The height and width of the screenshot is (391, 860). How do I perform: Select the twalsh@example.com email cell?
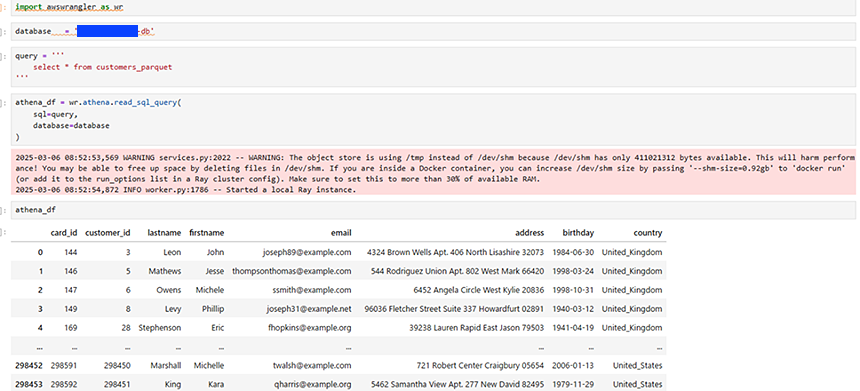pos(313,365)
